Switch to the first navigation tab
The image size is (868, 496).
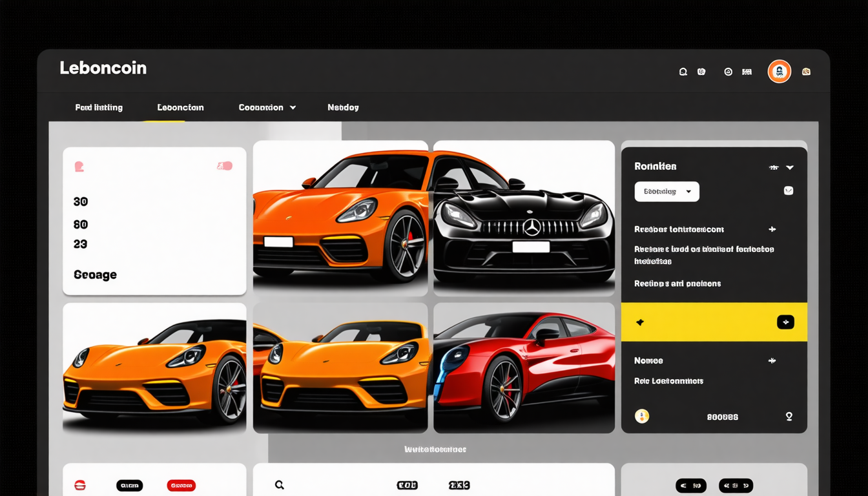[99, 107]
